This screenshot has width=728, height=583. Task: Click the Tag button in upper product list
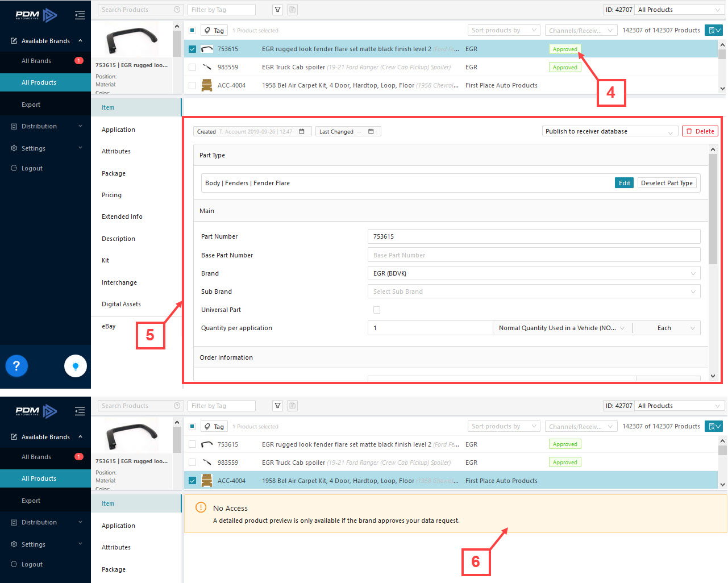pyautogui.click(x=214, y=30)
